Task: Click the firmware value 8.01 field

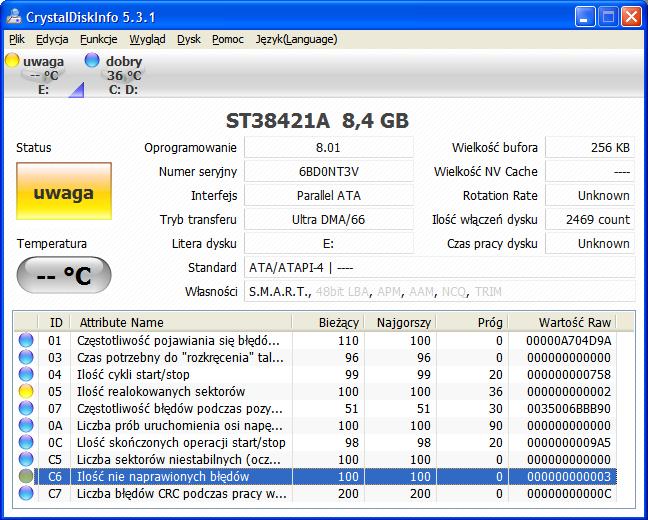Action: (x=329, y=148)
